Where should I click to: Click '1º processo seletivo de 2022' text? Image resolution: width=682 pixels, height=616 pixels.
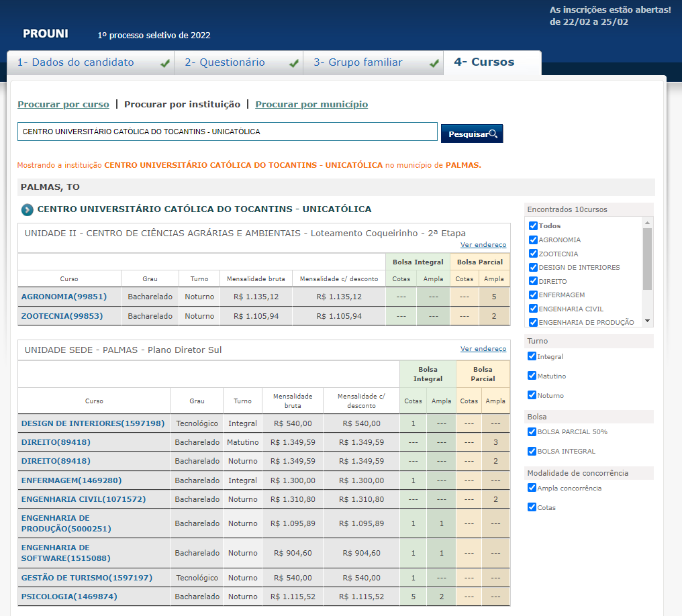[154, 35]
